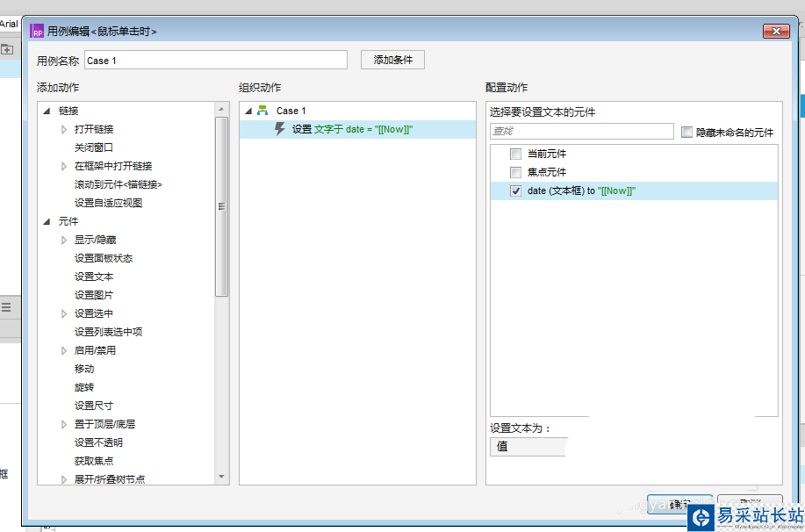Viewport: 805px width, 532px height.
Task: Click the 用例名称 input field
Action: [216, 61]
